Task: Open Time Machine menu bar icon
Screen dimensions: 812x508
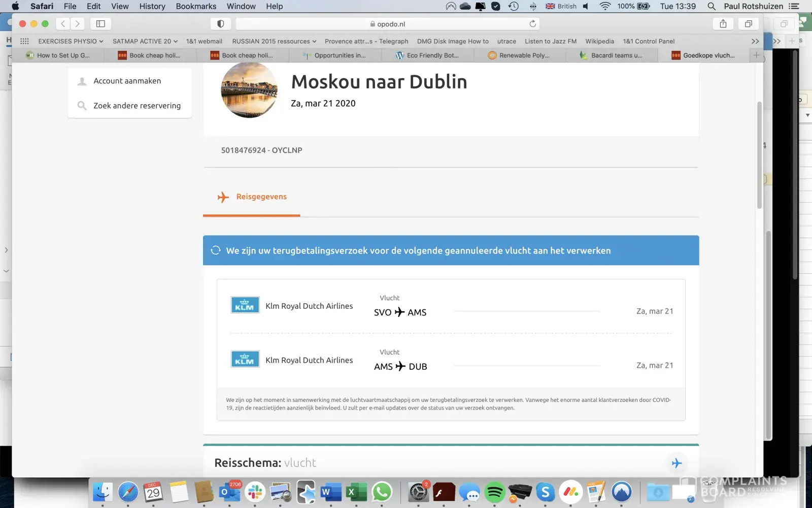Action: [x=514, y=6]
